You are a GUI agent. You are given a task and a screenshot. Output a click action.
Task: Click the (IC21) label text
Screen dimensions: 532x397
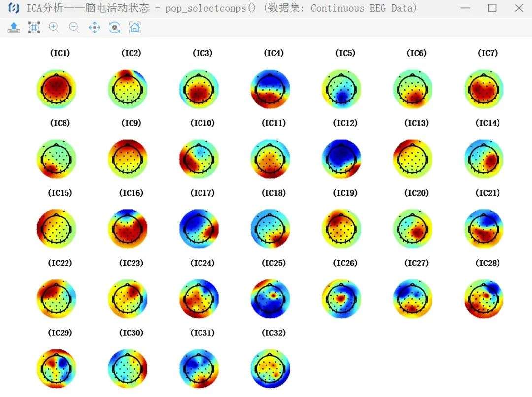488,193
